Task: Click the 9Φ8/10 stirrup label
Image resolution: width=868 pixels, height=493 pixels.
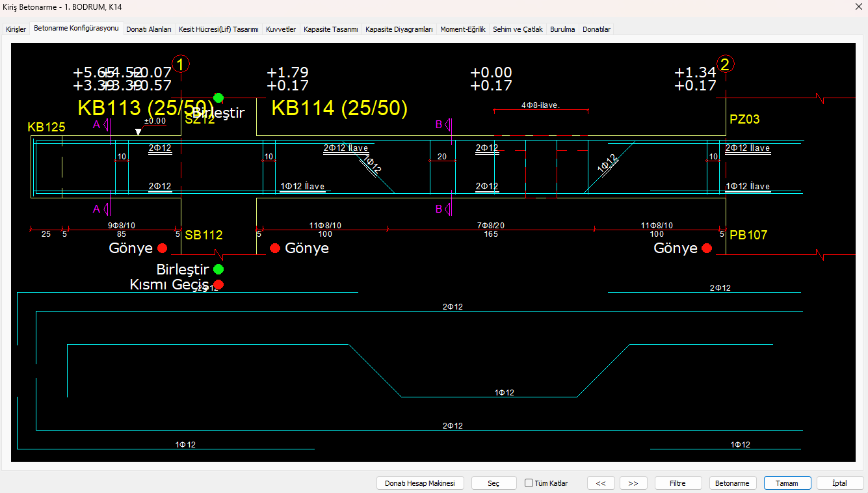Action: (122, 226)
